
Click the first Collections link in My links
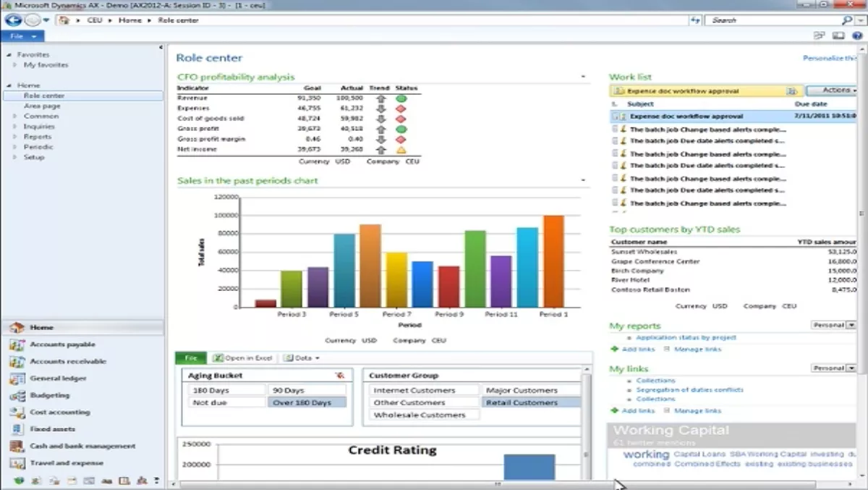[x=656, y=380]
